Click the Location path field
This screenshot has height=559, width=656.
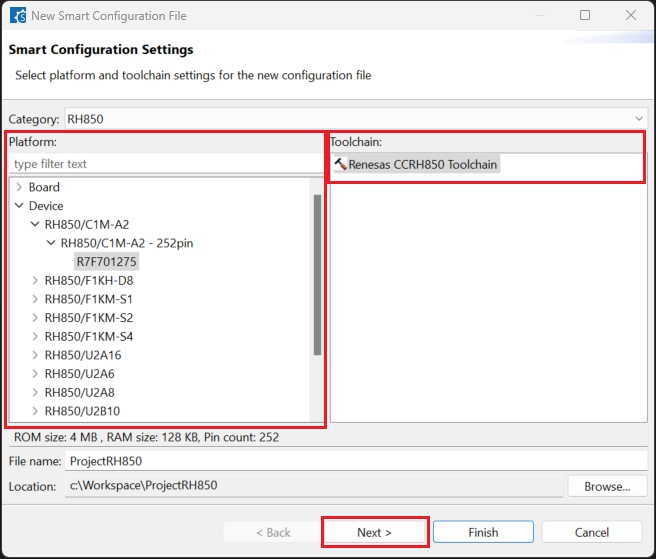(314, 485)
